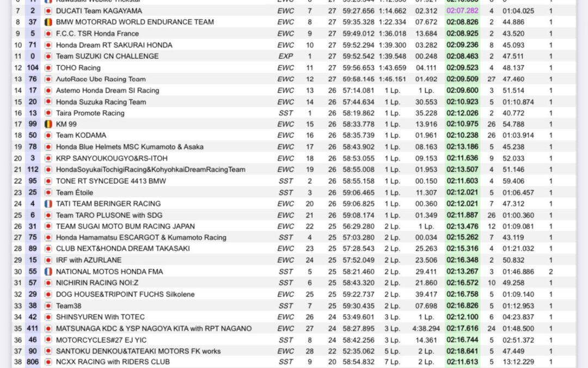Image resolution: width=588 pixels, height=368 pixels.
Task: Select team name BMW MOTORRAD WORLD ENDURANCE TEAM
Action: 135,22
